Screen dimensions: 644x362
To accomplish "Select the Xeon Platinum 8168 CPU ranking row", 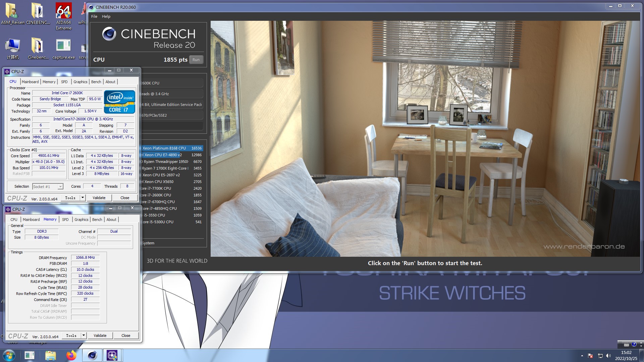I will click(172, 148).
